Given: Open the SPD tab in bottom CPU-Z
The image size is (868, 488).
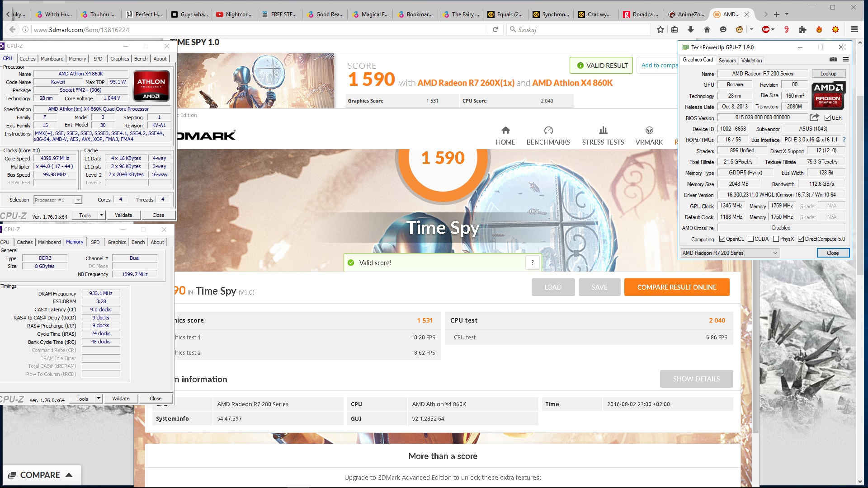Looking at the screenshot, I should 95,242.
